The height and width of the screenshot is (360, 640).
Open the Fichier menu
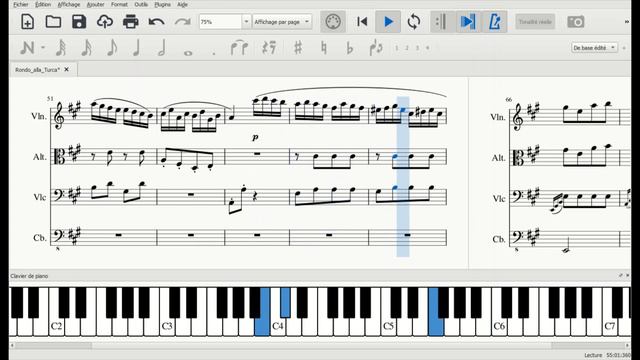tap(21, 4)
